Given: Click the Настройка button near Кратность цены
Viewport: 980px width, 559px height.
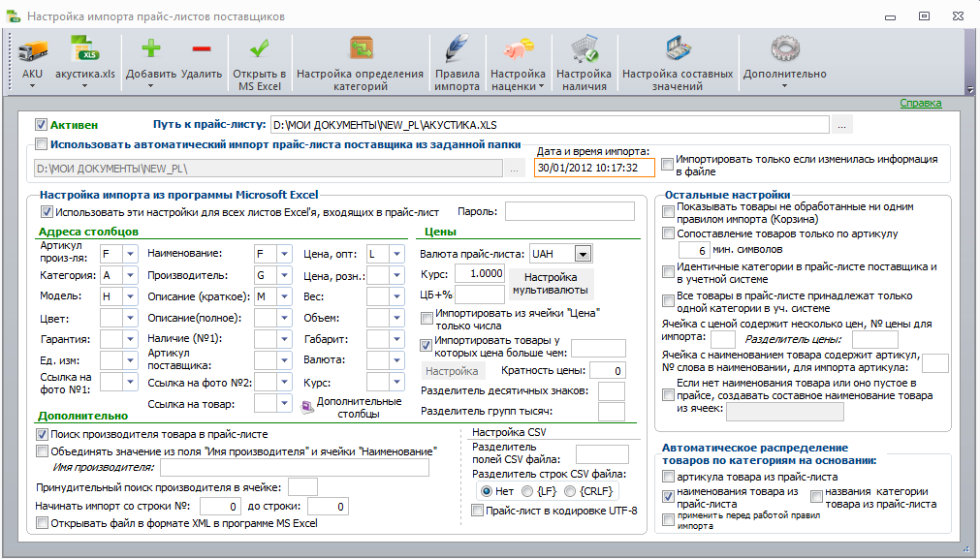Looking at the screenshot, I should tap(452, 371).
